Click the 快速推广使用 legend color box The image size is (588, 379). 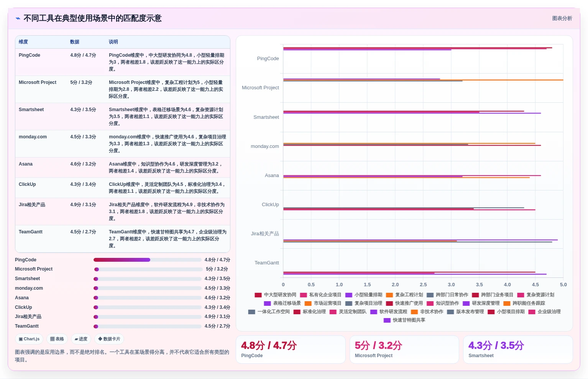pyautogui.click(x=389, y=304)
